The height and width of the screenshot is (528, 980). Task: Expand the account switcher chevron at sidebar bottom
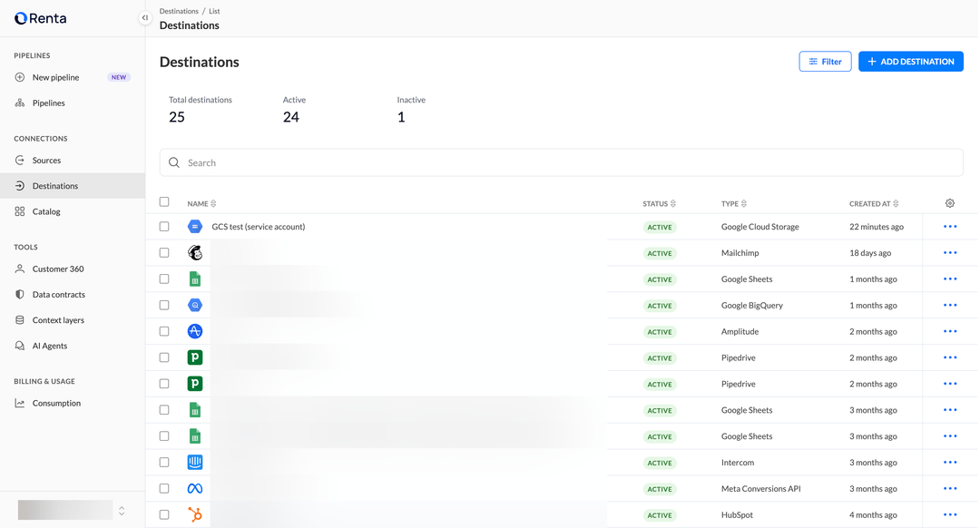[122, 511]
